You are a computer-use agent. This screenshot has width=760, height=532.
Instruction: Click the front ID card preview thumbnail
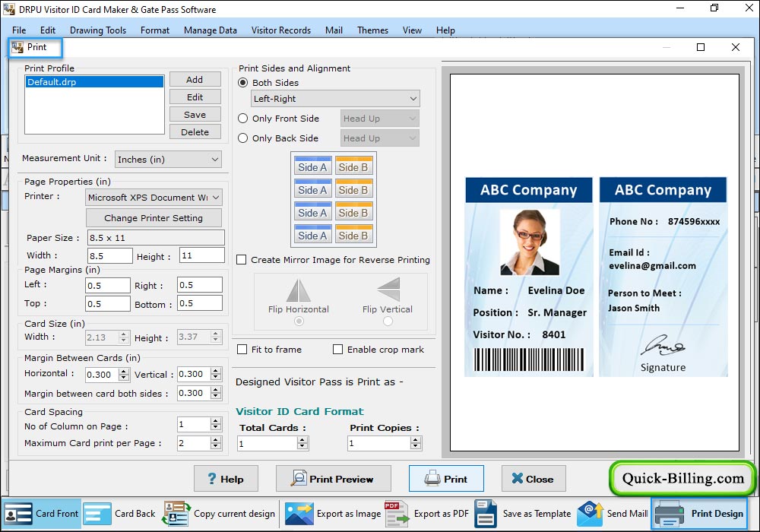click(x=529, y=277)
